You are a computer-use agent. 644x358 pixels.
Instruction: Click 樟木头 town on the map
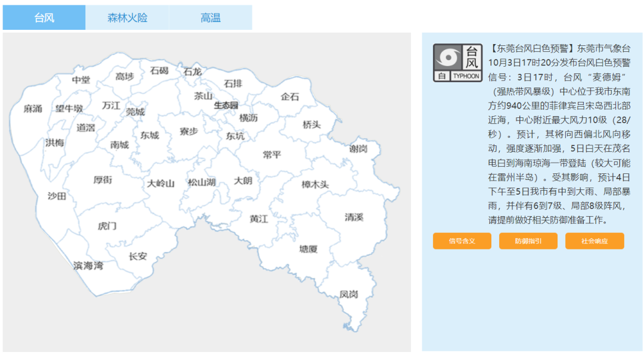(x=315, y=185)
